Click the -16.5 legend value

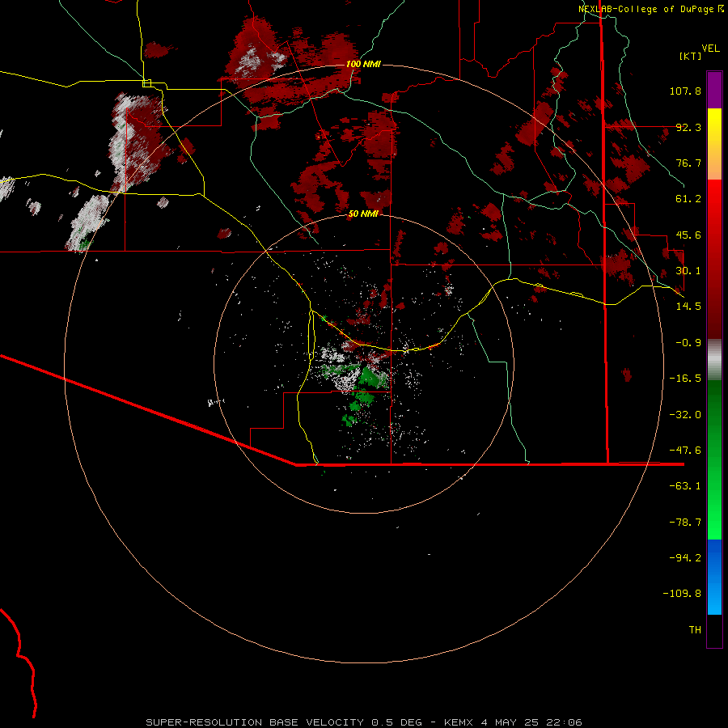point(685,379)
